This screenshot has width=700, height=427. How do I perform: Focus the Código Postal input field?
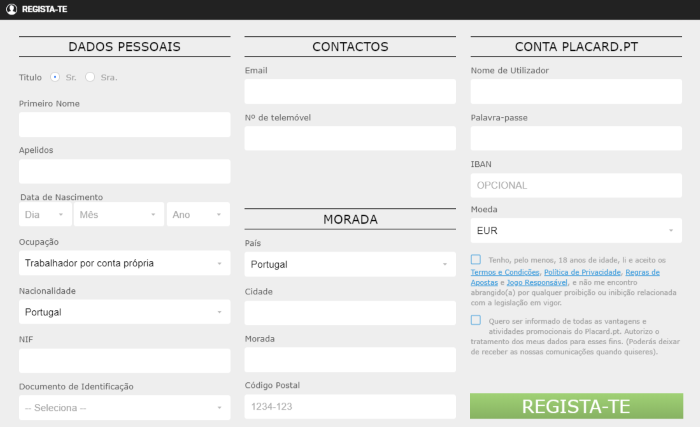(x=350, y=406)
